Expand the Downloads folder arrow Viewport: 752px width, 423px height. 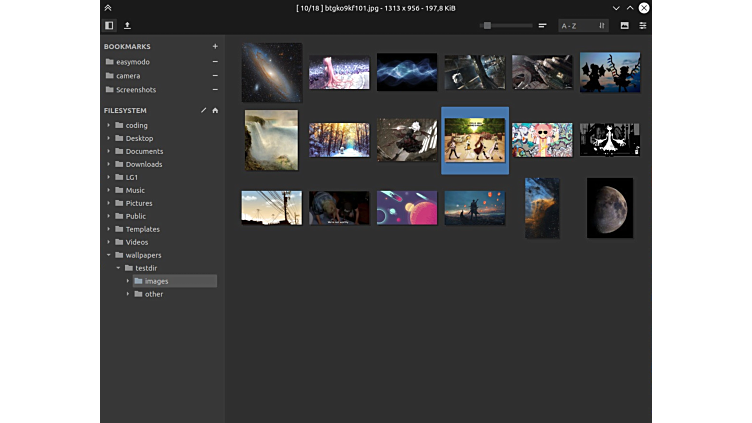coord(108,164)
